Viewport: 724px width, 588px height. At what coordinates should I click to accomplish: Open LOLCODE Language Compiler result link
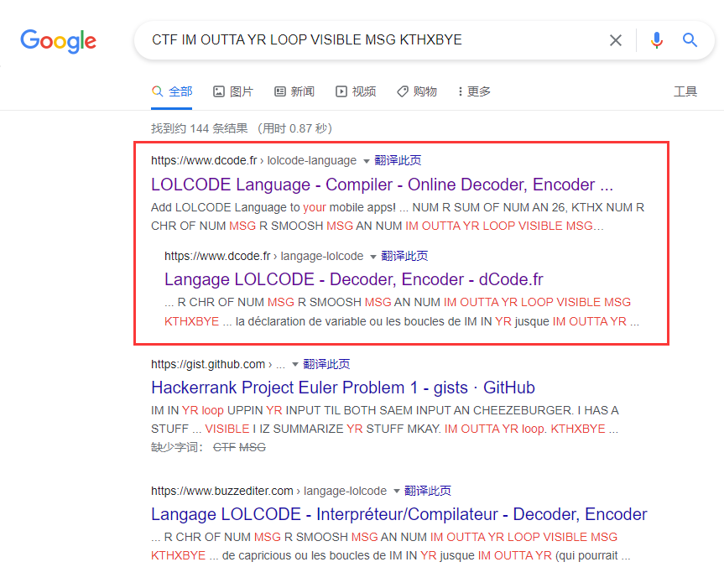pos(382,185)
